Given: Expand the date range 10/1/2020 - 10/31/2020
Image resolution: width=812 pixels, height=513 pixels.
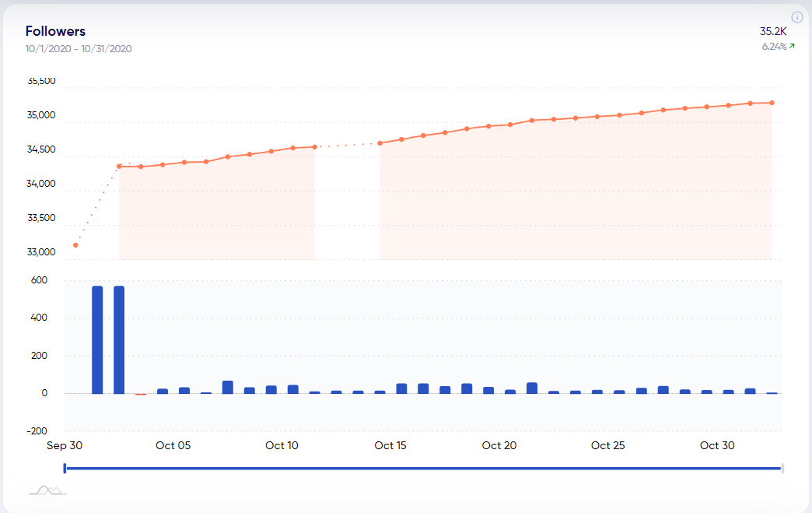Looking at the screenshot, I should click(x=78, y=48).
